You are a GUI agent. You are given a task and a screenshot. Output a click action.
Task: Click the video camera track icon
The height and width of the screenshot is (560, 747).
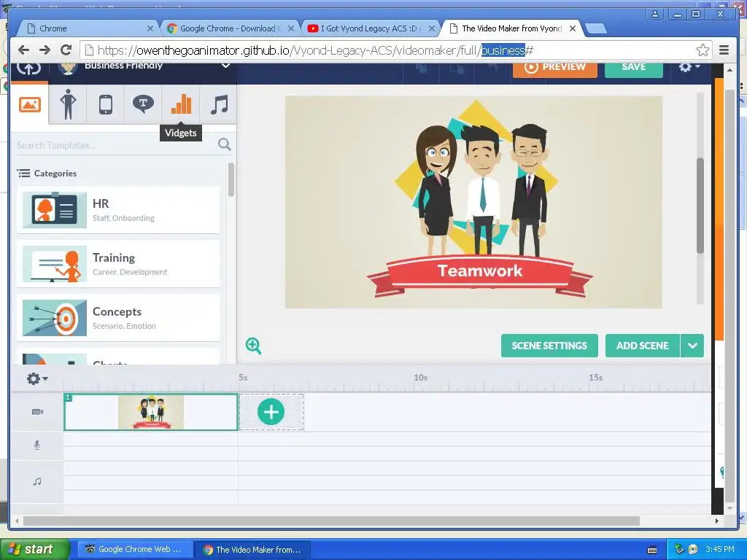click(37, 412)
